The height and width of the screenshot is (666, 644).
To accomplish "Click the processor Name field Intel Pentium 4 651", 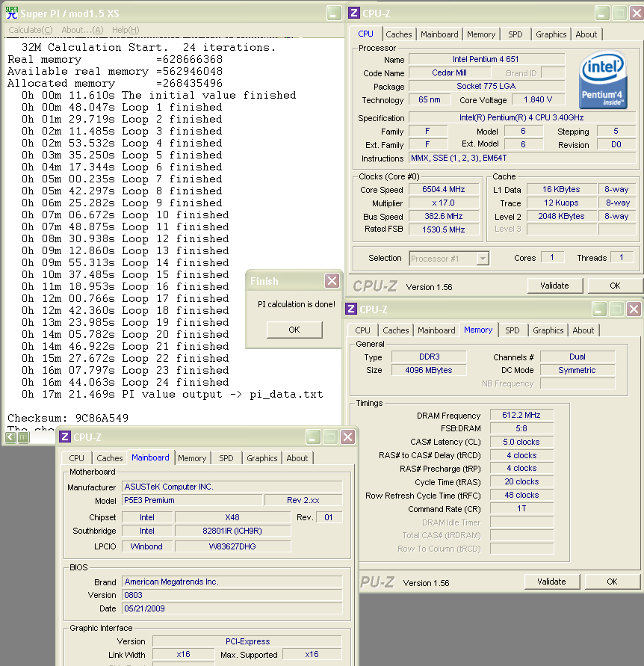I will (486, 59).
